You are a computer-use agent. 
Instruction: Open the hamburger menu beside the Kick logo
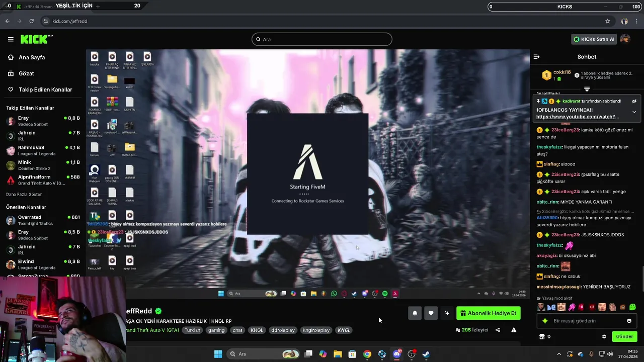click(11, 39)
